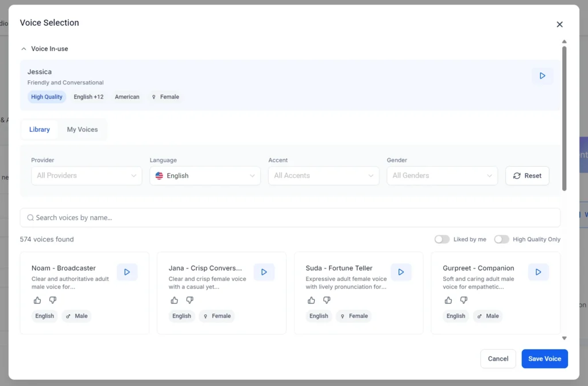Click the English tag on Gurpreet card

tap(455, 316)
